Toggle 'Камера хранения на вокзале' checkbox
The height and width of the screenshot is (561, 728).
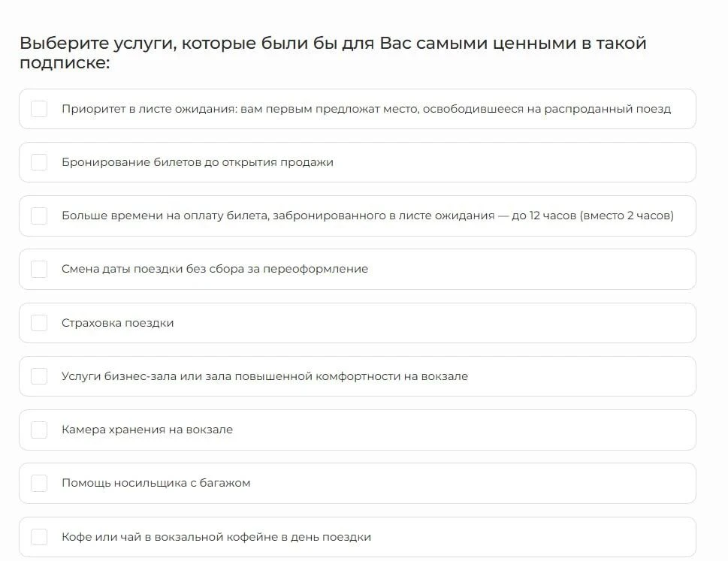coord(39,430)
